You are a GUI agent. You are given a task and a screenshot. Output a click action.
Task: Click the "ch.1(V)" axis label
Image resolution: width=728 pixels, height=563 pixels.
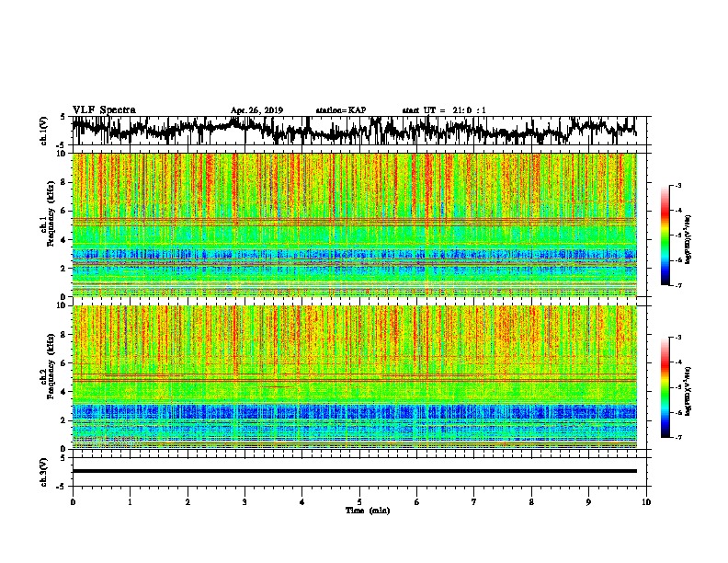pos(44,131)
